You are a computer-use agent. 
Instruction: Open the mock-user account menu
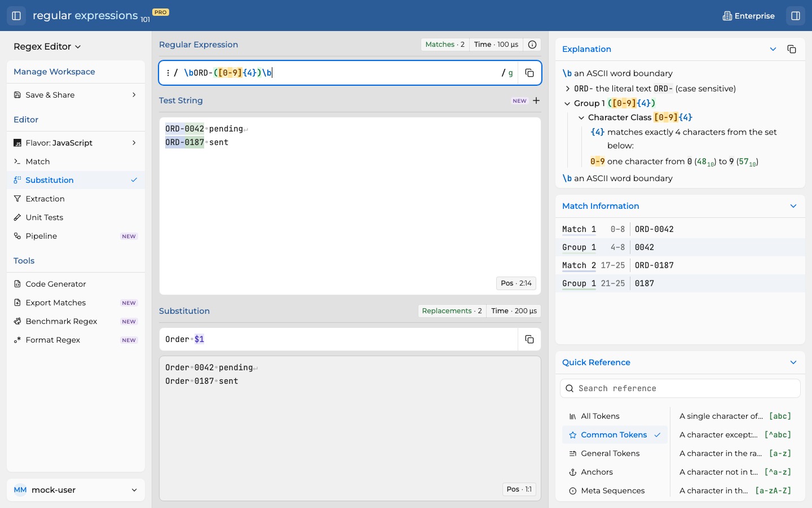point(76,490)
